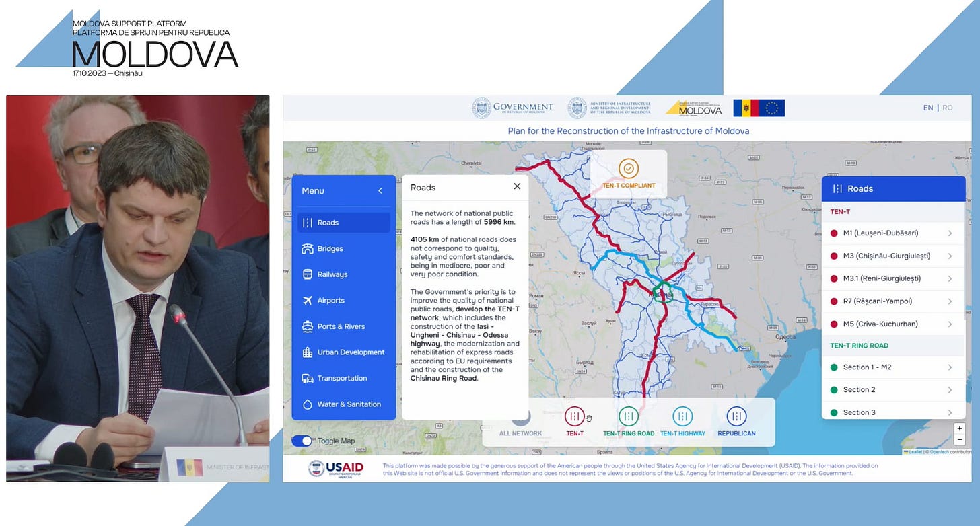Viewport: 980px width, 526px height.
Task: Expand the M1 (Leușeni-Dubăsari) row chevron
Action: coord(950,233)
